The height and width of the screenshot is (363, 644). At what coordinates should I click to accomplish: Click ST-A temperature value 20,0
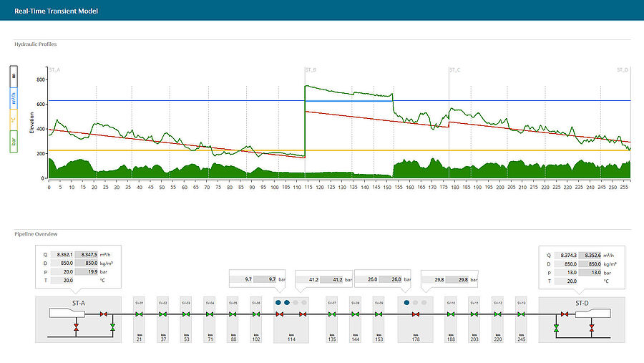(x=63, y=281)
